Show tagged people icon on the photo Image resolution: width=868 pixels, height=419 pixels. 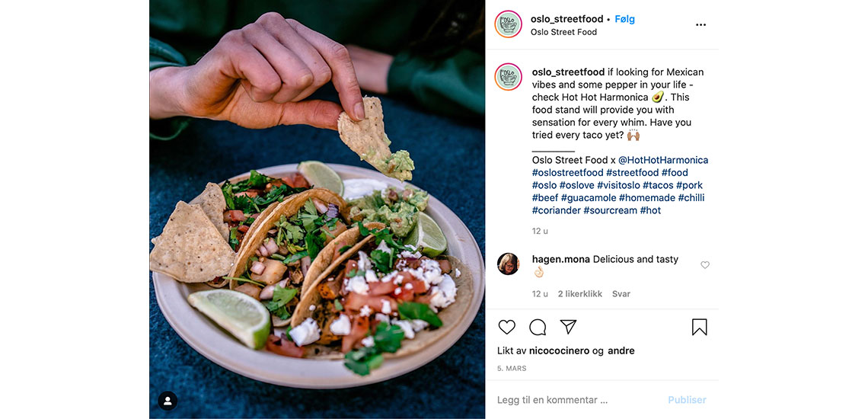pyautogui.click(x=168, y=401)
